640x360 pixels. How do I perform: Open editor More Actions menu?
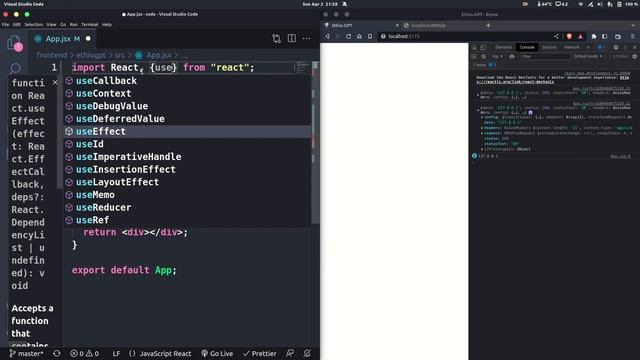307,38
